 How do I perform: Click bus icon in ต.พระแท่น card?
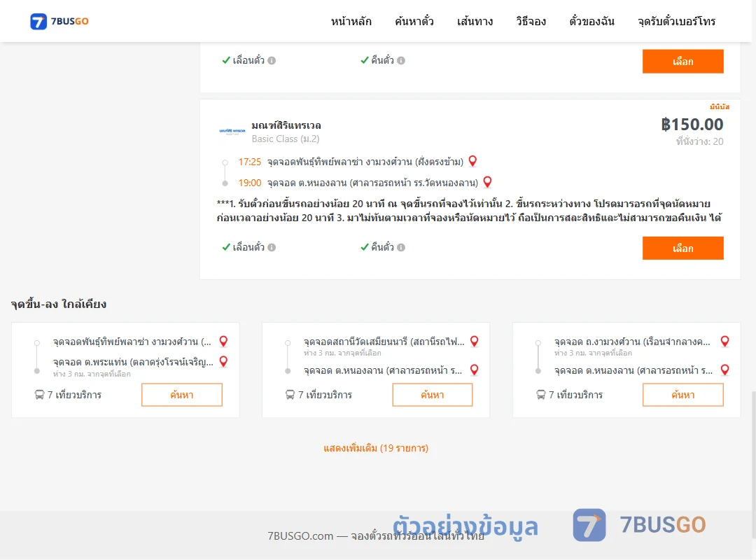click(x=39, y=395)
